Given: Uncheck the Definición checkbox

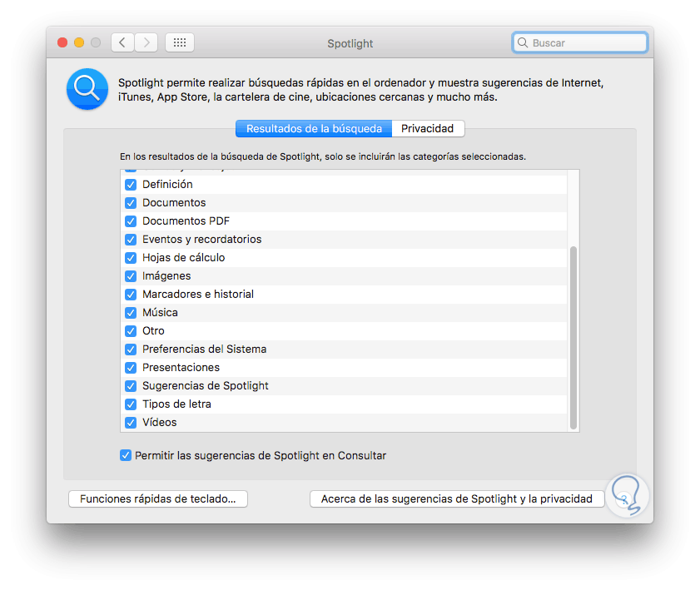Looking at the screenshot, I should (x=131, y=184).
